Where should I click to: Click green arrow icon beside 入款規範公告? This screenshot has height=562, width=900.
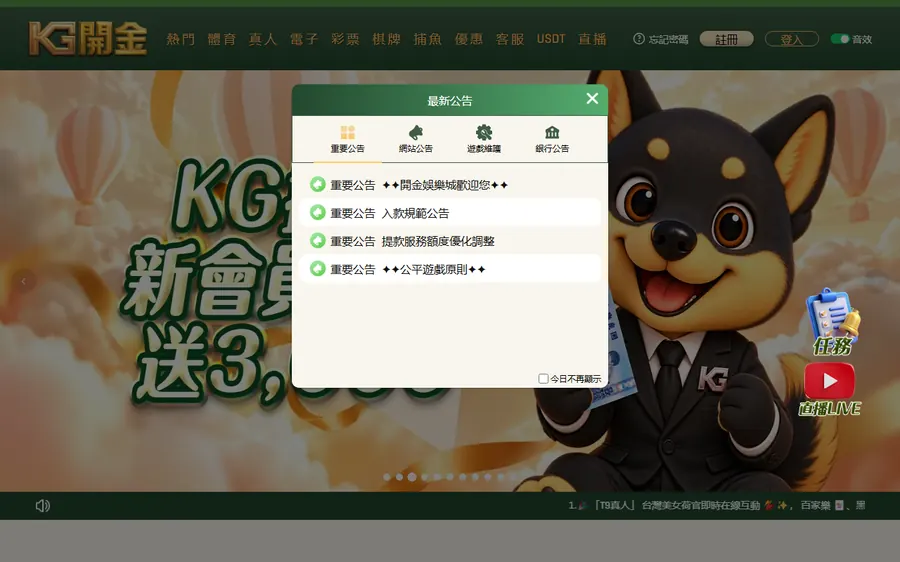pyautogui.click(x=317, y=212)
